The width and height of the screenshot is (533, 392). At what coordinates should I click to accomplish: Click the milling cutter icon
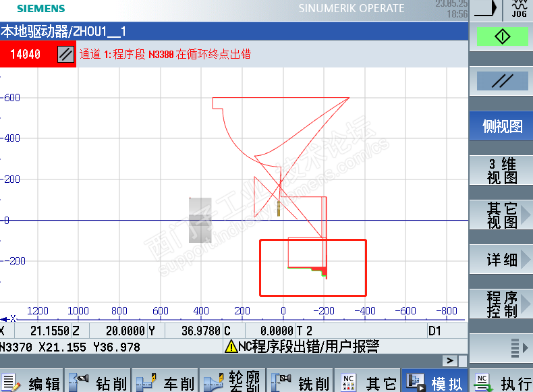coord(281,382)
